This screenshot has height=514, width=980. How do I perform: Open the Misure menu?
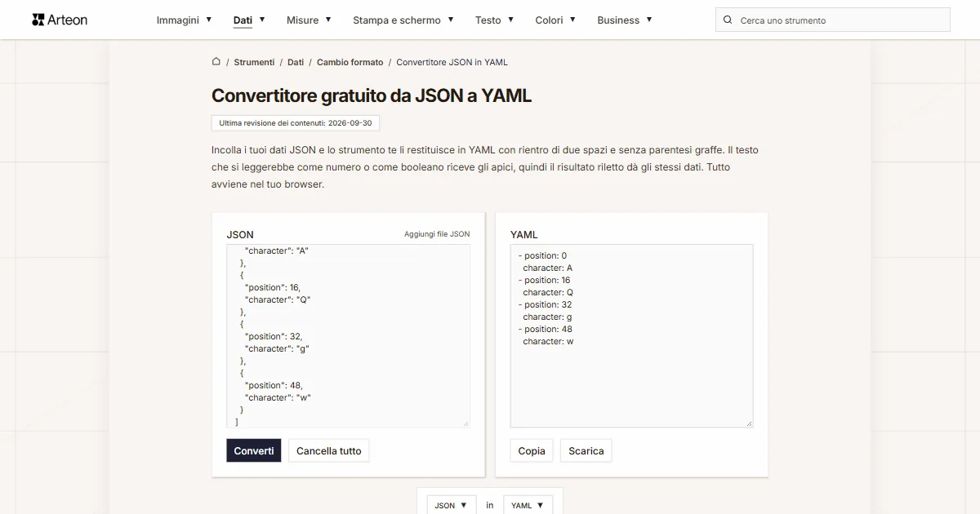[309, 20]
